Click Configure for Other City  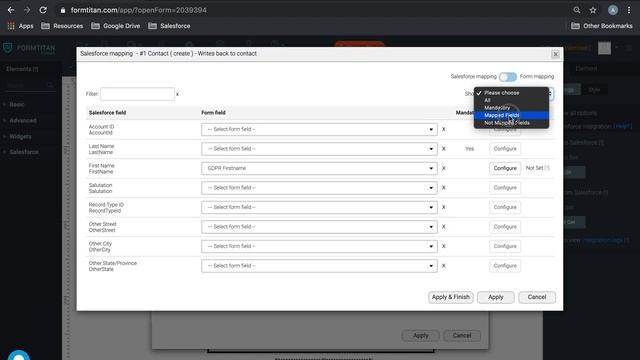click(x=505, y=246)
